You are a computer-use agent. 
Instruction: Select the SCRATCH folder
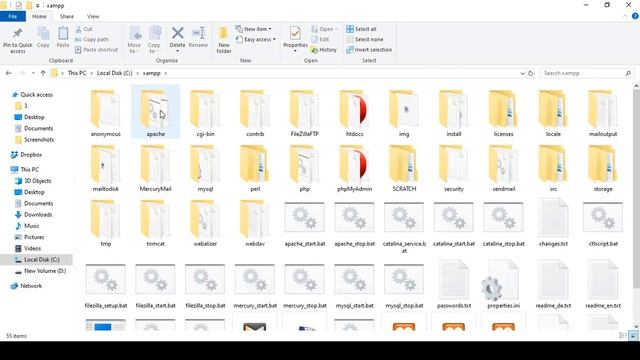[404, 168]
